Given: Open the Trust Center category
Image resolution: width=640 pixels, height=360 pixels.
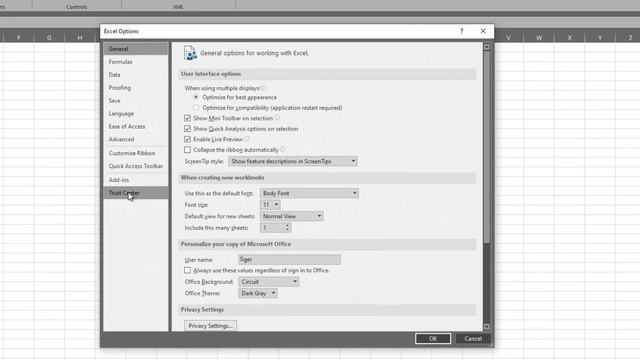Looking at the screenshot, I should pos(136,193).
